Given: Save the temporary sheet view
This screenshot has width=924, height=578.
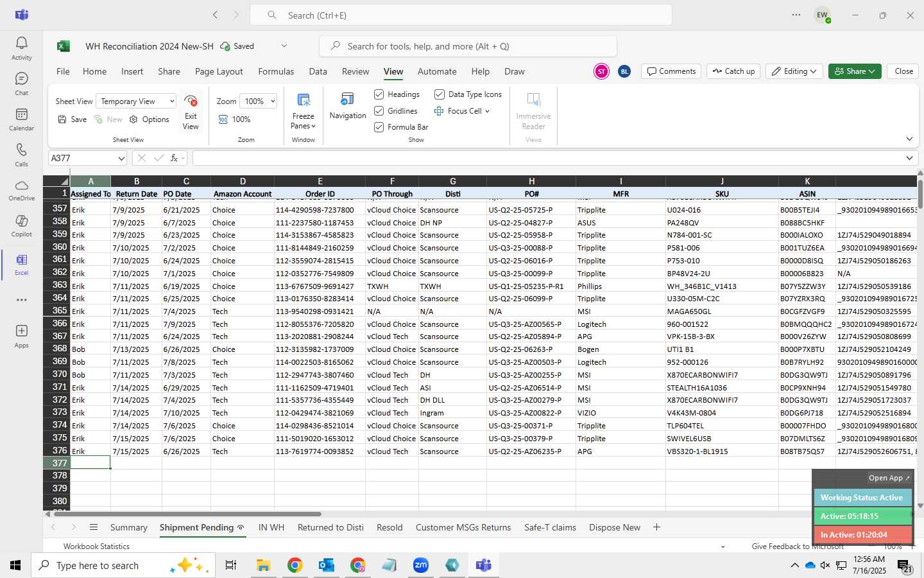Looking at the screenshot, I should click(73, 119).
